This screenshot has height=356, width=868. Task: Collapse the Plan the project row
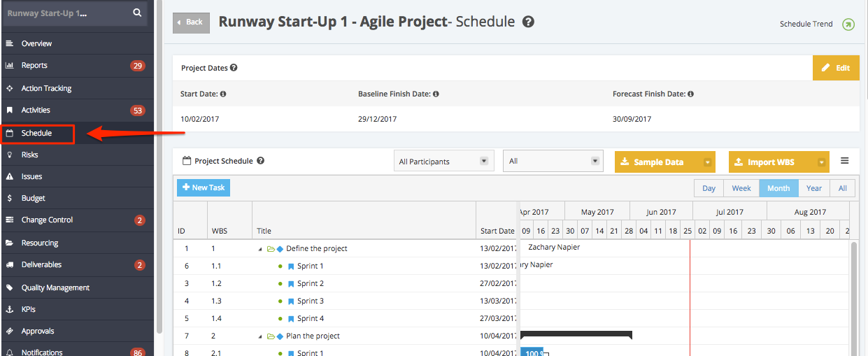pos(260,336)
